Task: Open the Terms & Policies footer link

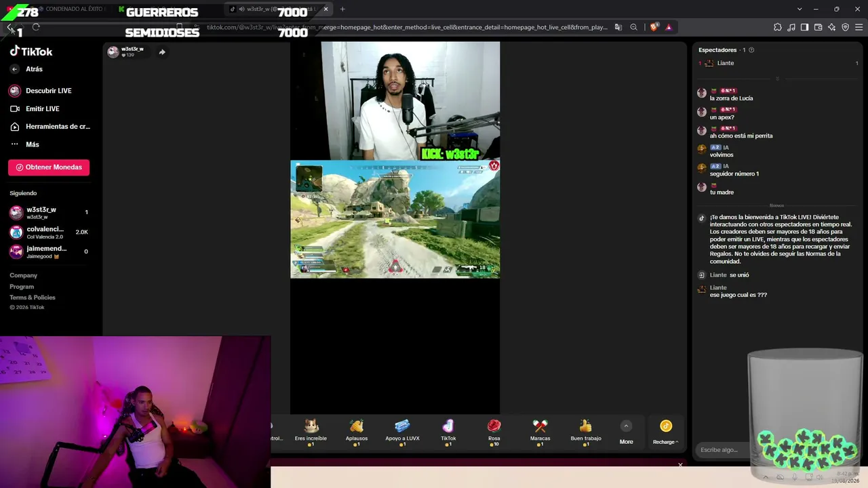Action: 33,298
